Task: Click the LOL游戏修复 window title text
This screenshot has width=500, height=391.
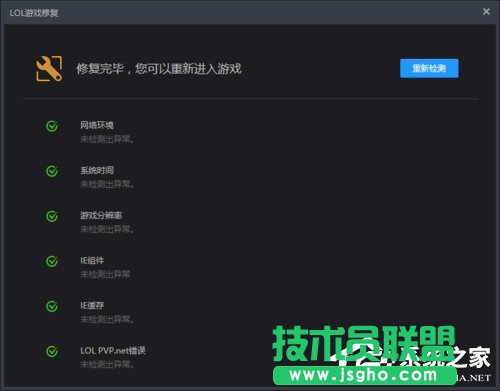Action: click(x=34, y=13)
